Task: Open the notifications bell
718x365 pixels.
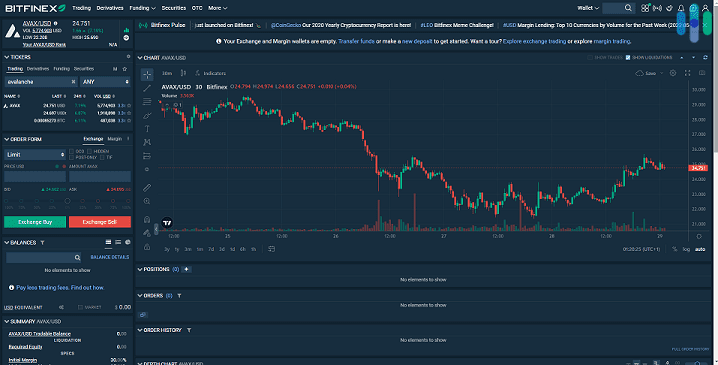Action: pos(681,8)
